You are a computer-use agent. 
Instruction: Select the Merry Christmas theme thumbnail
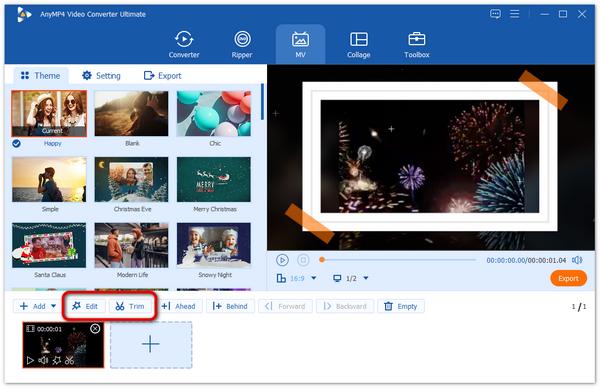pos(214,179)
